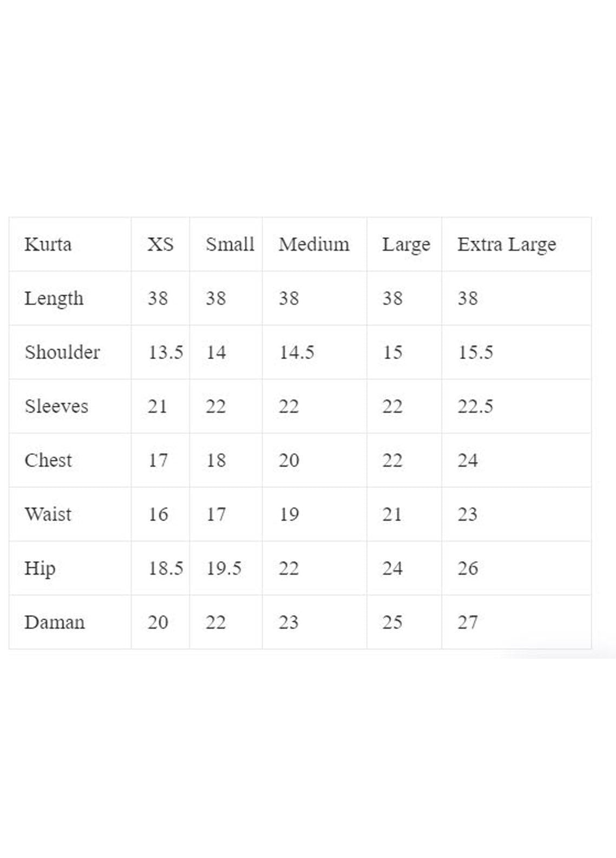
Task: Click the 'Sleeves' row label
Action: 56,406
